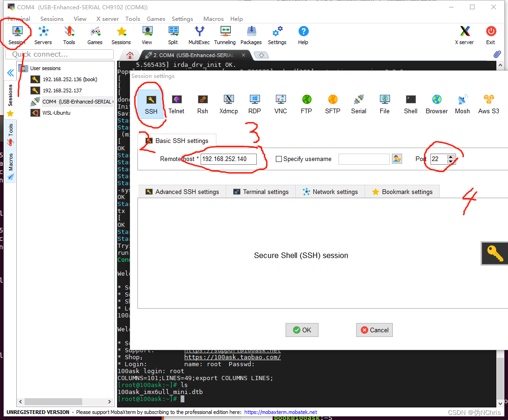Viewport: 508px width, 420px height.
Task: Open a new terminal tab
Action: [261, 55]
